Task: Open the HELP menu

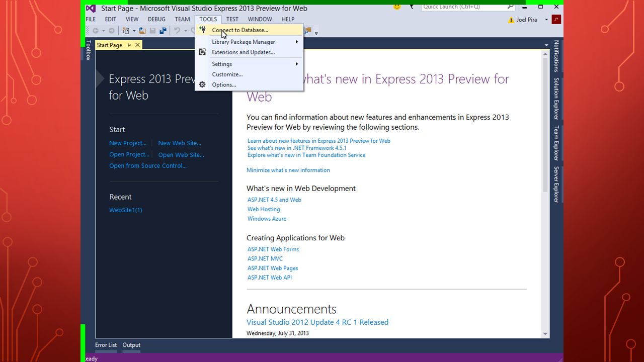Action: point(288,19)
